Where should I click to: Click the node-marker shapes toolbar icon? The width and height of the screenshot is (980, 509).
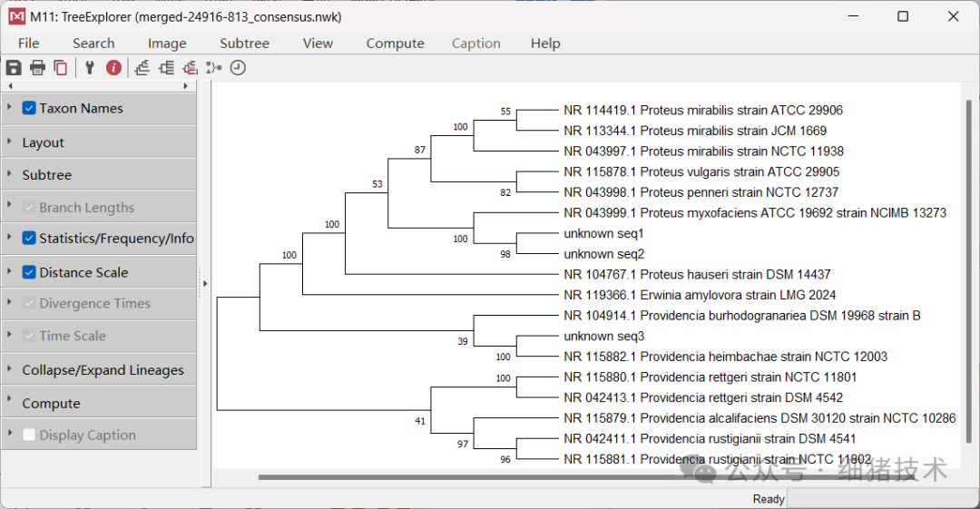(x=214, y=67)
